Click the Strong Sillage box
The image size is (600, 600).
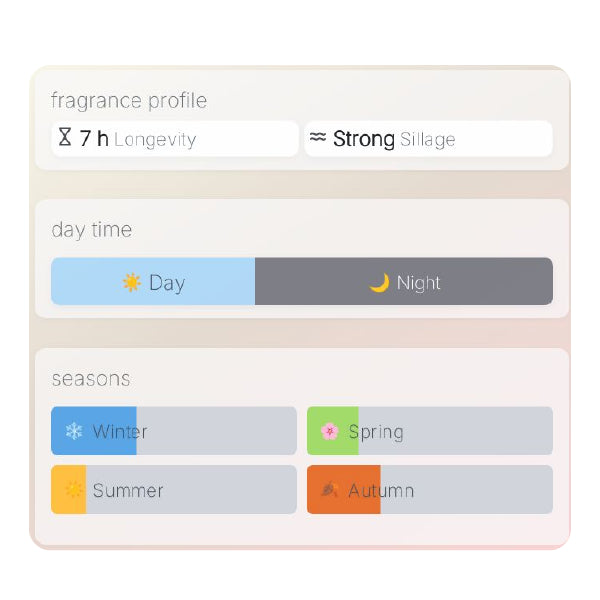pos(428,139)
